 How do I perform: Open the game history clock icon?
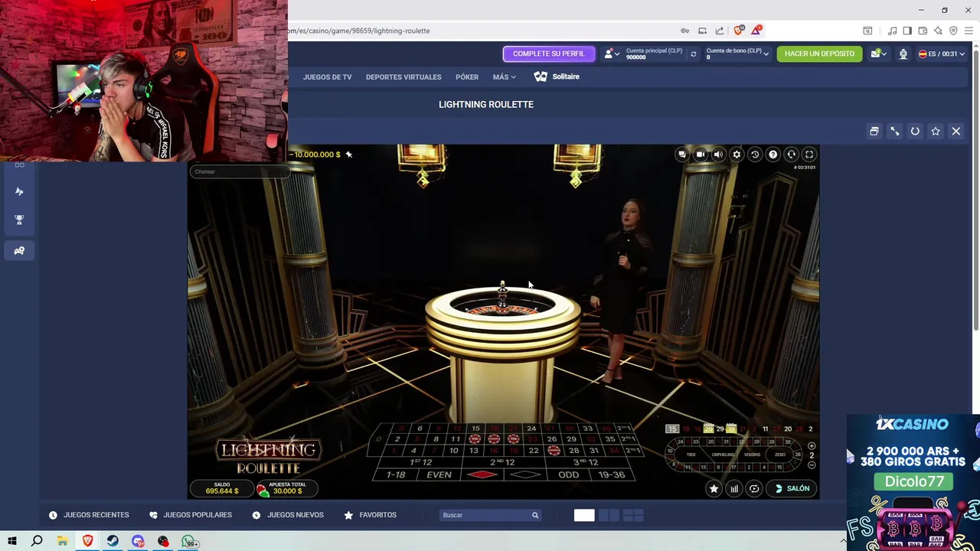pyautogui.click(x=755, y=155)
